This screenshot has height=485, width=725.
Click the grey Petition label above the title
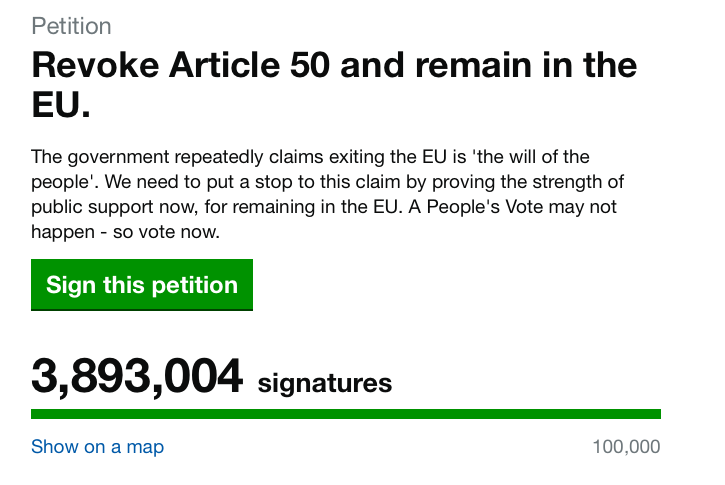click(71, 26)
